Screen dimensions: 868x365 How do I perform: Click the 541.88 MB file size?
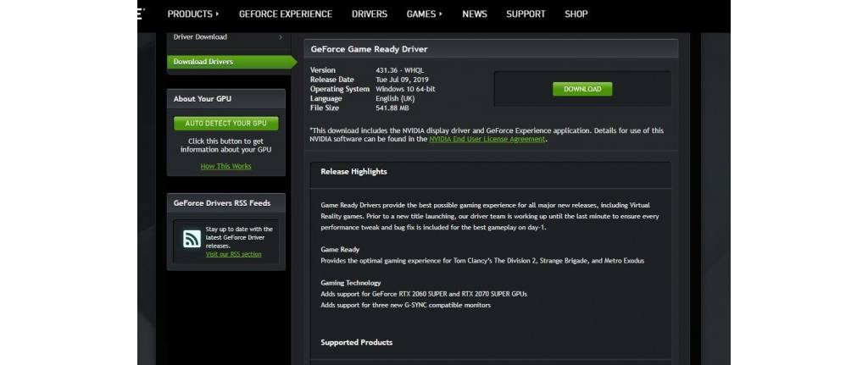pyautogui.click(x=392, y=108)
